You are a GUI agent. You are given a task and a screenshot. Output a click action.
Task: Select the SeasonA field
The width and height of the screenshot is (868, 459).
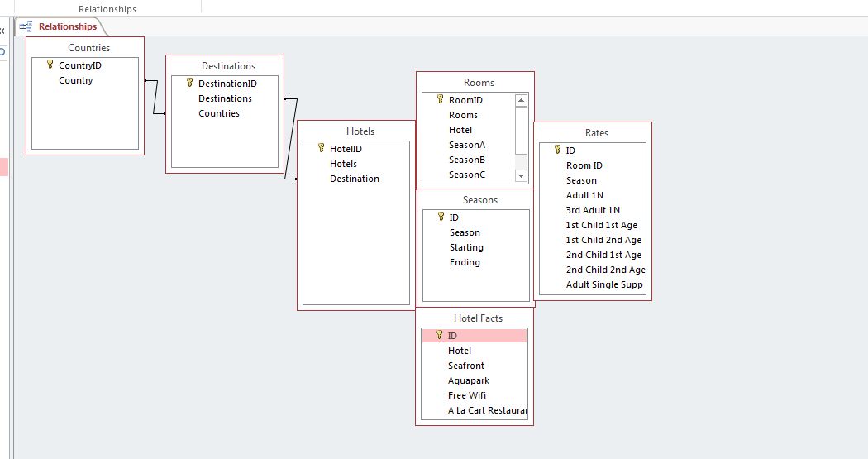[x=469, y=145]
